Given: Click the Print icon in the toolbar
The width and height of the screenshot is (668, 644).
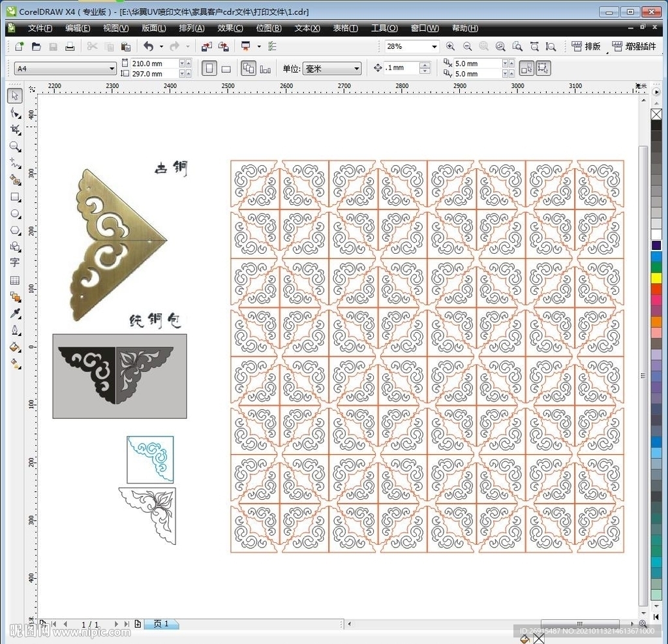Looking at the screenshot, I should pos(69,46).
